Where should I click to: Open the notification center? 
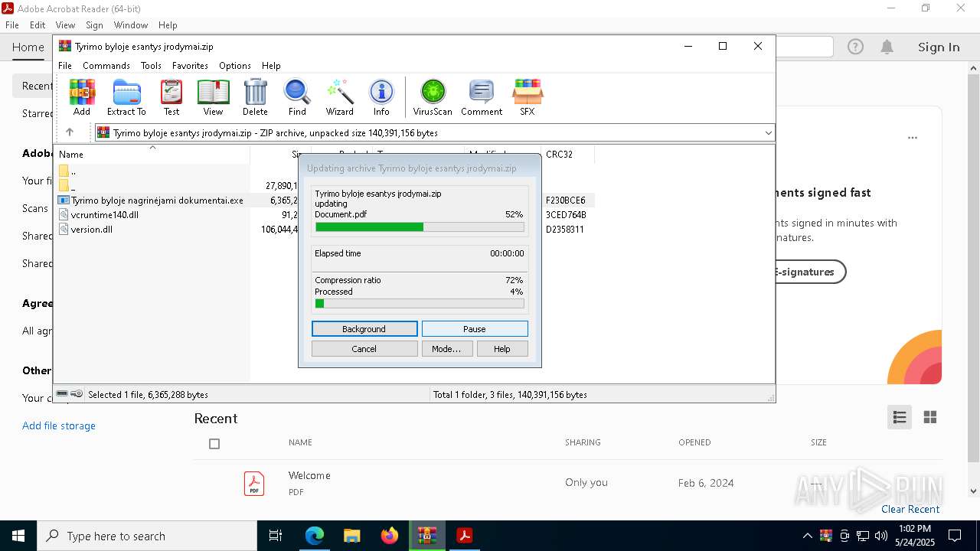click(x=955, y=536)
